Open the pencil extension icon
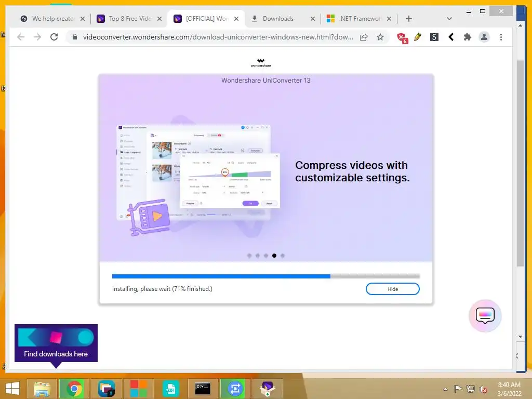Viewport: 532px width, 399px height. click(x=418, y=37)
